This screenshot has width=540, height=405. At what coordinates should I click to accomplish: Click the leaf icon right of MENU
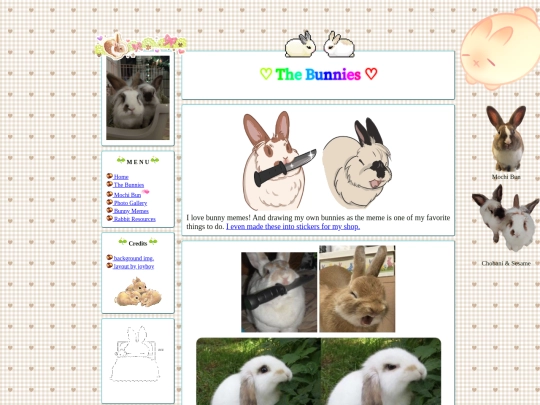155,160
